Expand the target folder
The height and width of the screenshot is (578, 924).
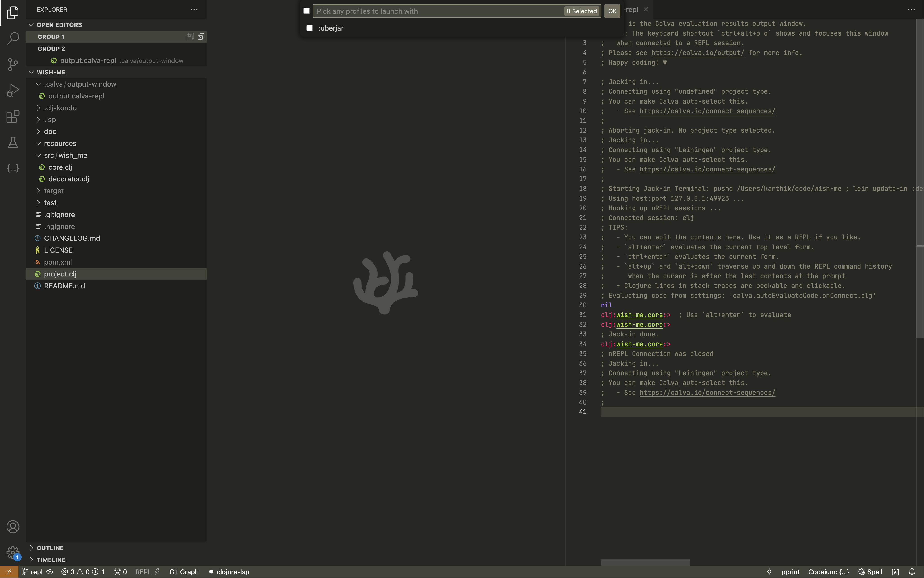point(38,191)
